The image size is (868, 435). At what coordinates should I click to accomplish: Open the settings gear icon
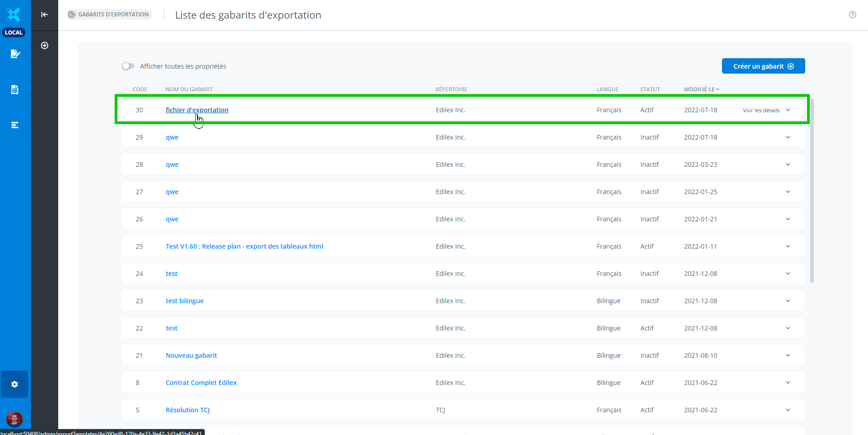[x=15, y=384]
